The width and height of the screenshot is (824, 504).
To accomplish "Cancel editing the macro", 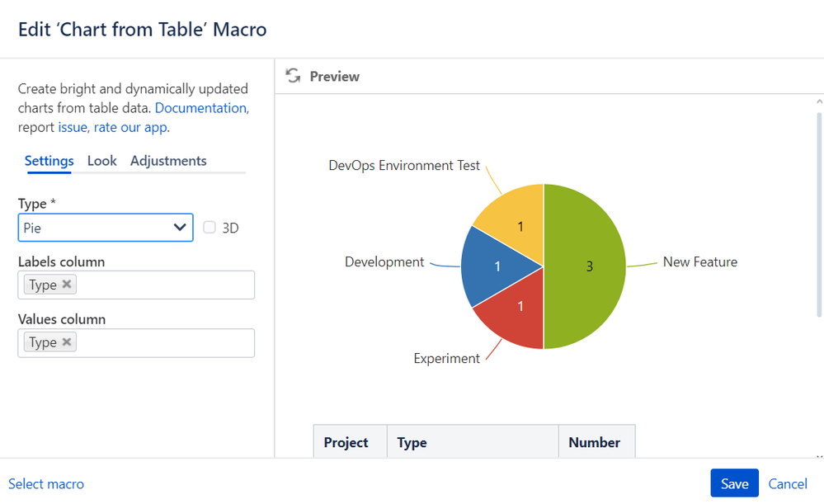I will point(788,484).
